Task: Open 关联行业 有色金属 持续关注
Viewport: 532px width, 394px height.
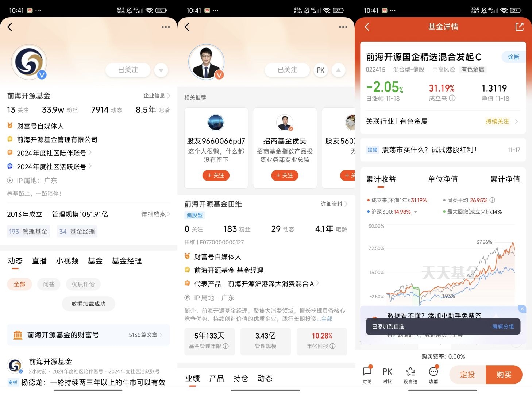Action: pyautogui.click(x=443, y=121)
